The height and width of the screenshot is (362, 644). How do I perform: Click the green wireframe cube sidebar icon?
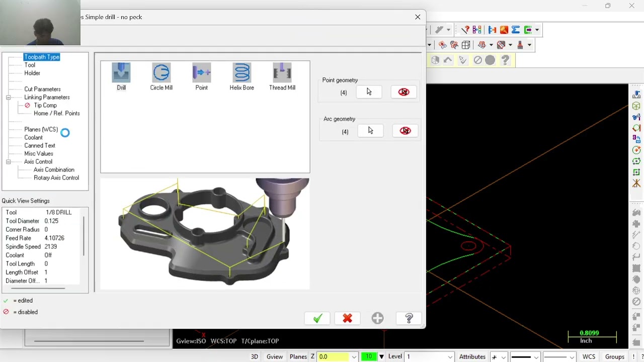tap(636, 106)
